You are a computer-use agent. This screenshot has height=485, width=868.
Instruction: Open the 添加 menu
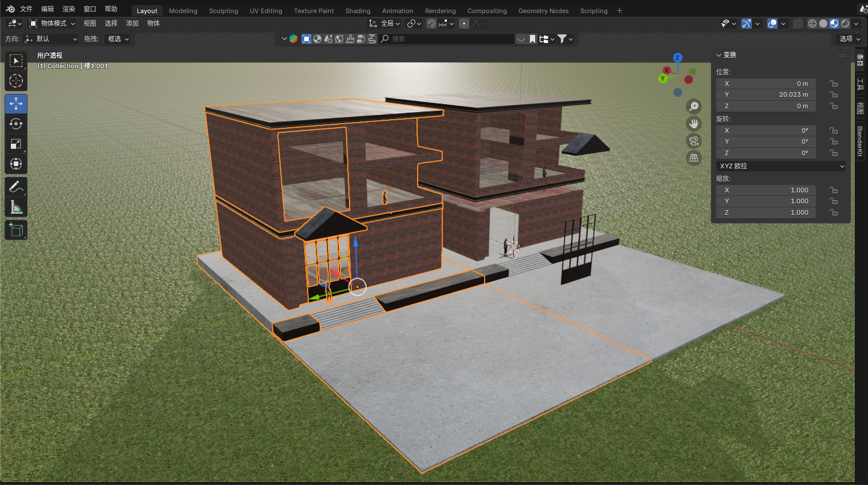132,23
